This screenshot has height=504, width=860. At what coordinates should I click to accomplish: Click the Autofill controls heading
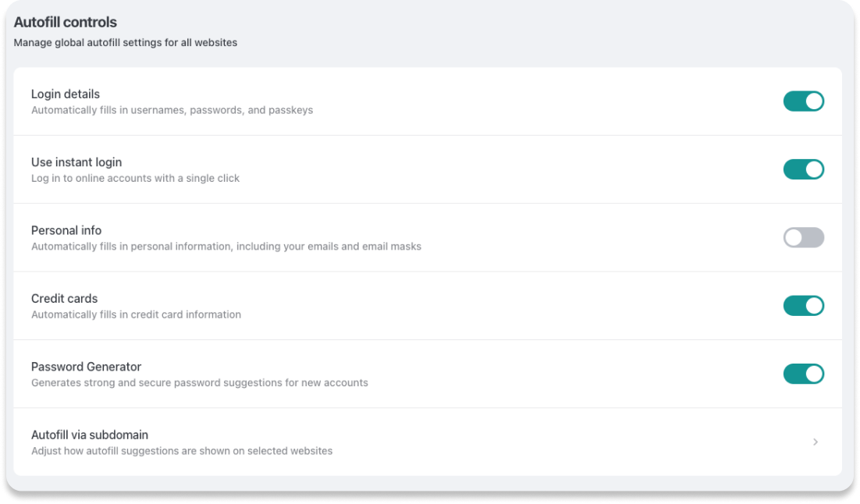pos(65,23)
